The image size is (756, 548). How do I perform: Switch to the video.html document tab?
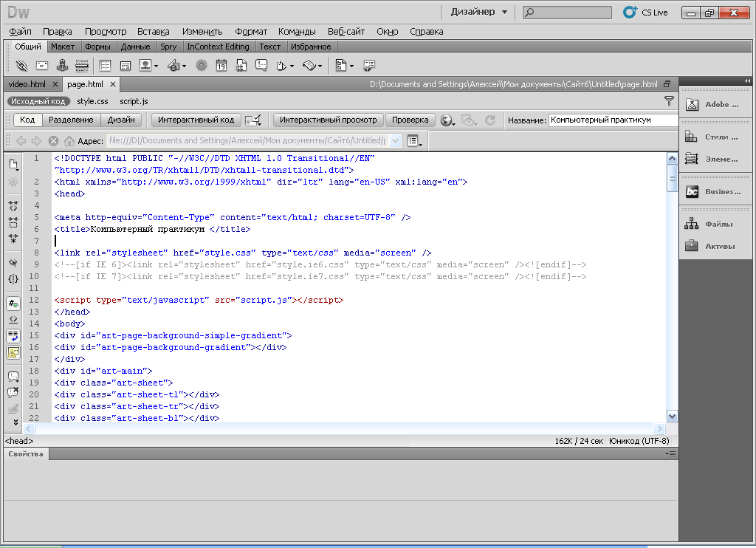[x=27, y=84]
